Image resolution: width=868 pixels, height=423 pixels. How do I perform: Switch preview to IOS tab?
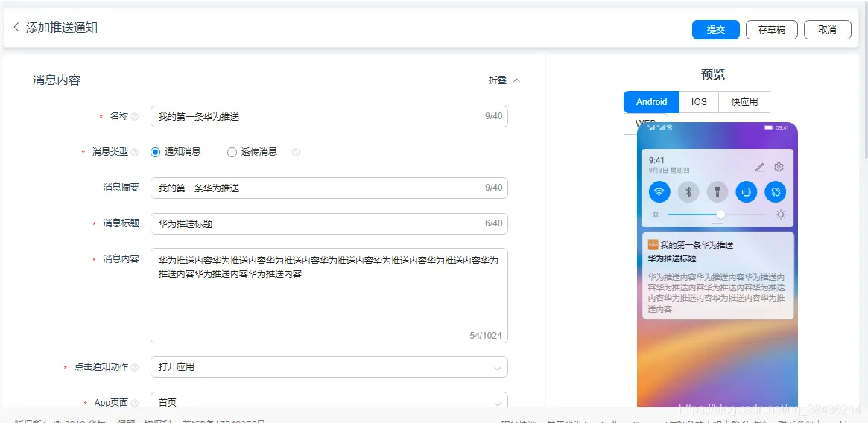coord(699,102)
